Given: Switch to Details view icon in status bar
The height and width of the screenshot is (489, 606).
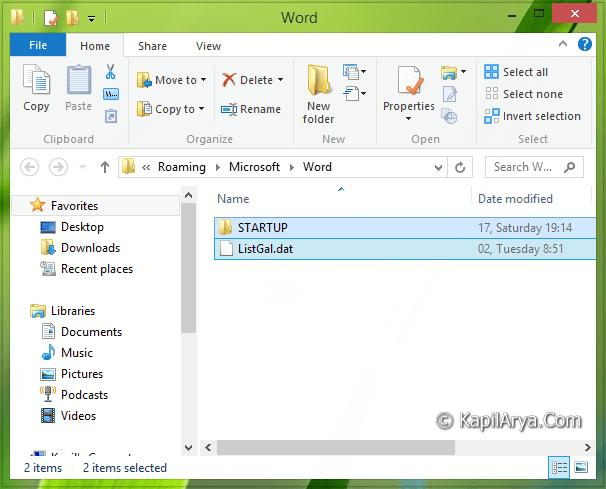Looking at the screenshot, I should (559, 468).
